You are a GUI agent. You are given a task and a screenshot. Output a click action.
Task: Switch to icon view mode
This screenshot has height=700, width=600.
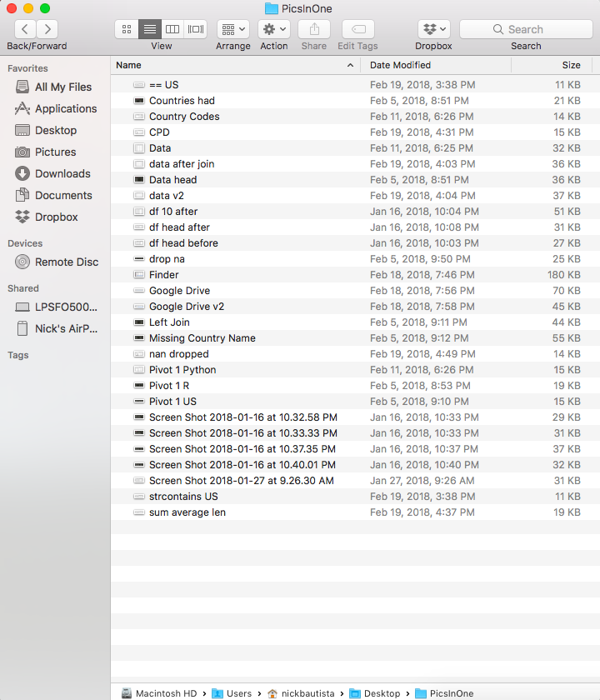(127, 29)
